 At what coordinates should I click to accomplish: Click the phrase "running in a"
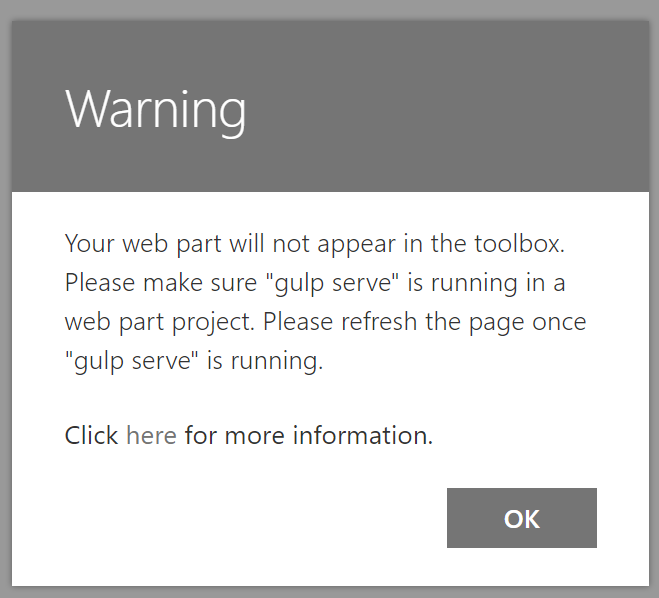[500, 283]
